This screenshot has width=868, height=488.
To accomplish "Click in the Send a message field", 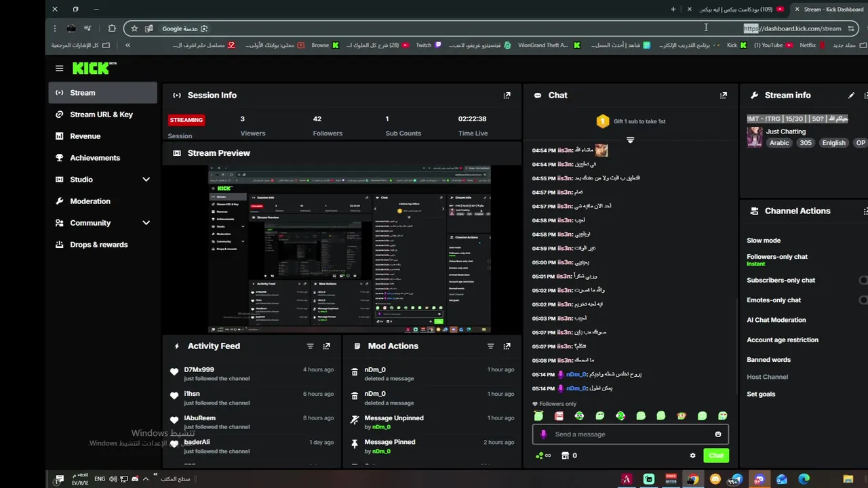I will [631, 434].
